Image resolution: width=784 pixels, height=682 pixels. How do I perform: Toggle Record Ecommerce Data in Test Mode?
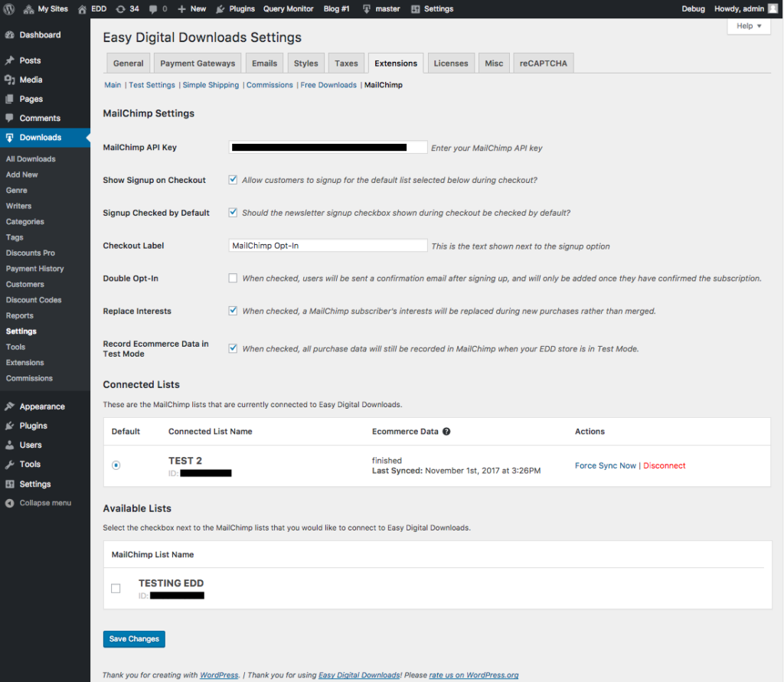[x=233, y=348]
